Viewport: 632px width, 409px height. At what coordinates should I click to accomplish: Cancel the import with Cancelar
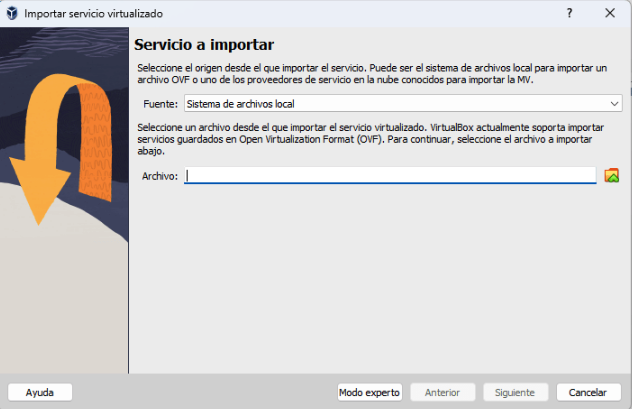(x=588, y=392)
